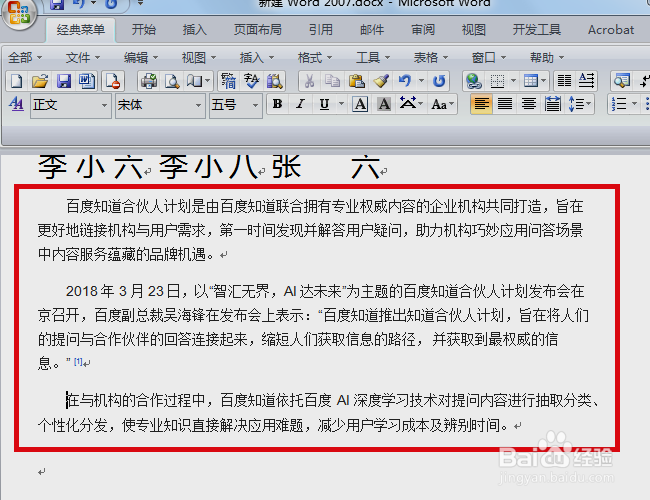Paste from clipboard icon

pyautogui.click(x=357, y=81)
